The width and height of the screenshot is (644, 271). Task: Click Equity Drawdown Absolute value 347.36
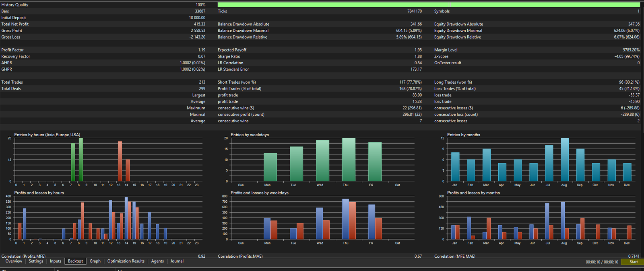click(x=634, y=24)
